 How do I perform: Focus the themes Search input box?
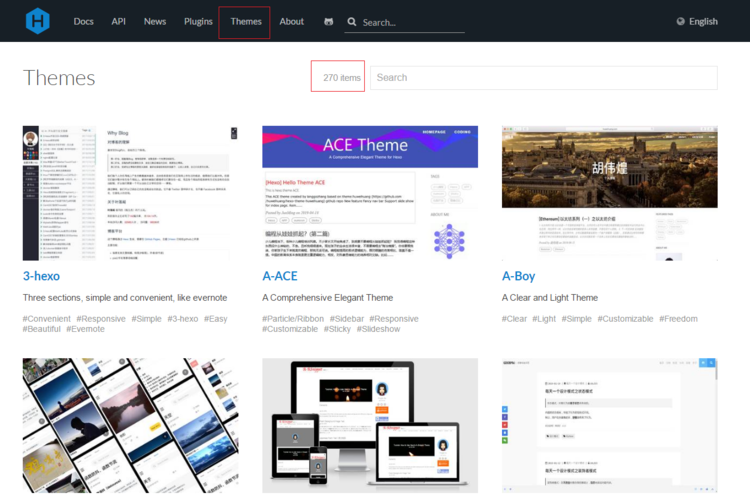click(544, 77)
